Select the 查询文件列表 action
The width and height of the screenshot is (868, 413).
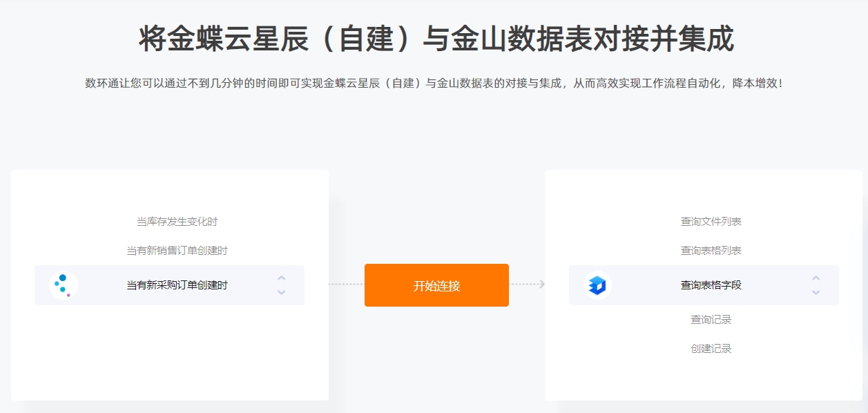coord(711,222)
